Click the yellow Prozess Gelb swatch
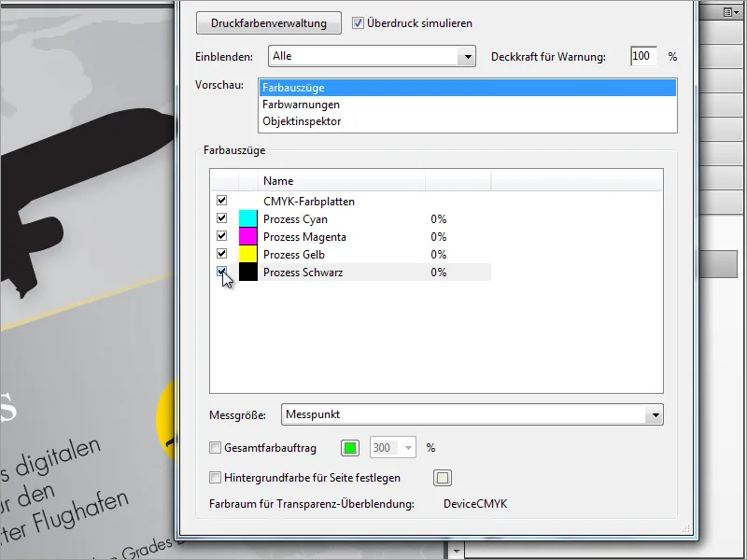 point(247,254)
